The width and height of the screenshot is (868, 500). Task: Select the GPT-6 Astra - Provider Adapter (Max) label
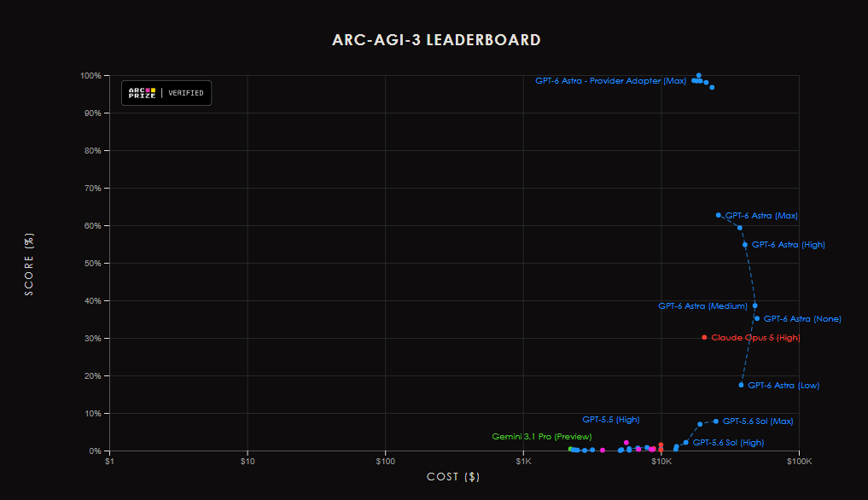(610, 81)
